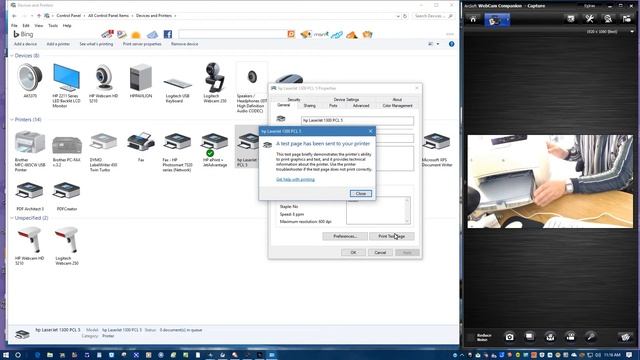The width and height of the screenshot is (640, 360).
Task: Click Get help with printing link
Action: [295, 180]
